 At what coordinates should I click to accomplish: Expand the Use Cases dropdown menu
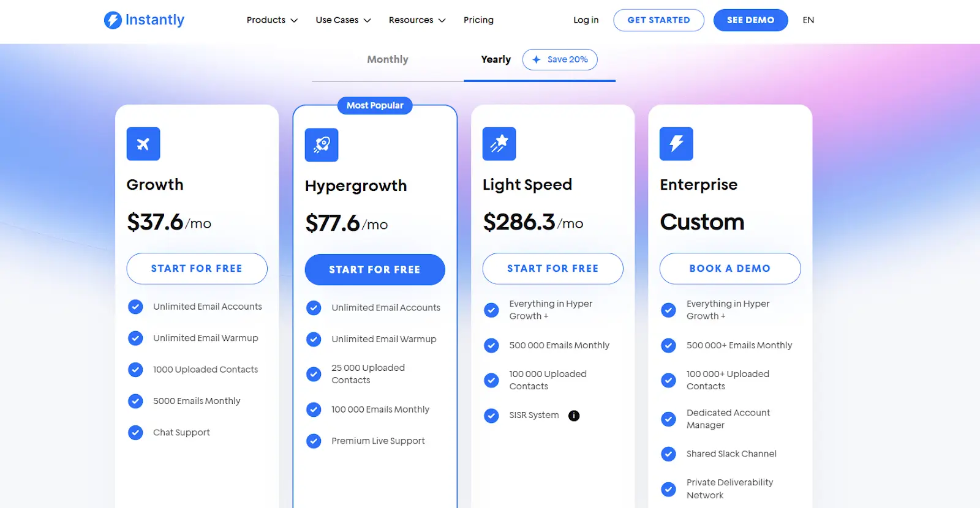[343, 20]
